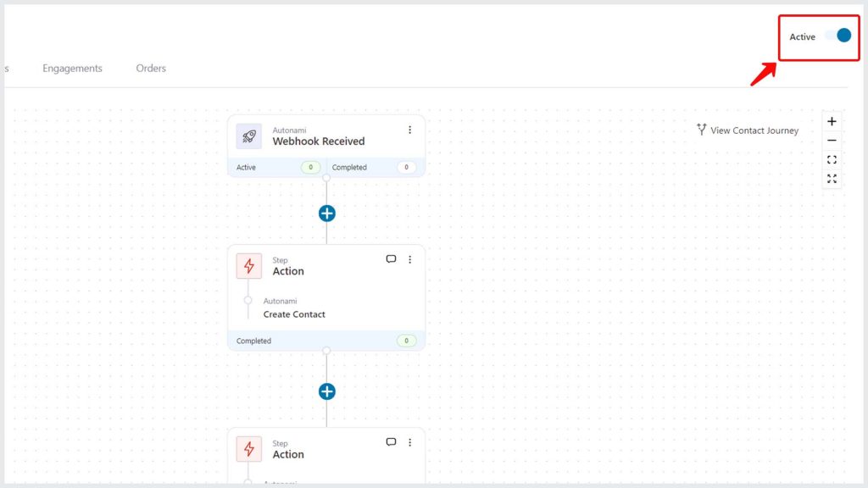Open the three-dot menu of Create Contact action
868x488 pixels.
coord(409,259)
